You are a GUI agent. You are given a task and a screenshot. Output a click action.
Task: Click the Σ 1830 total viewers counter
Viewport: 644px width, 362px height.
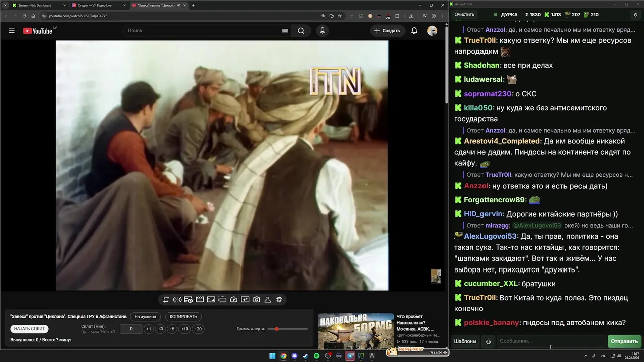533,15
